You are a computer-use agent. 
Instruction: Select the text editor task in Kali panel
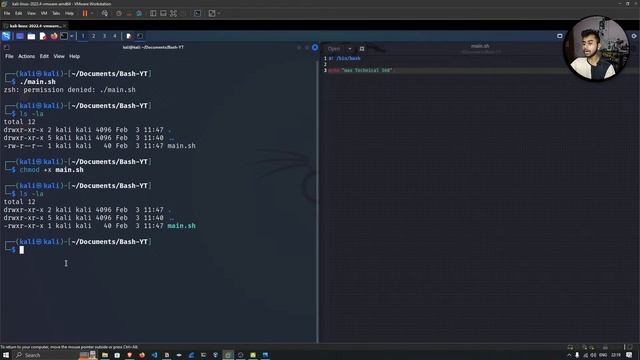129,36
